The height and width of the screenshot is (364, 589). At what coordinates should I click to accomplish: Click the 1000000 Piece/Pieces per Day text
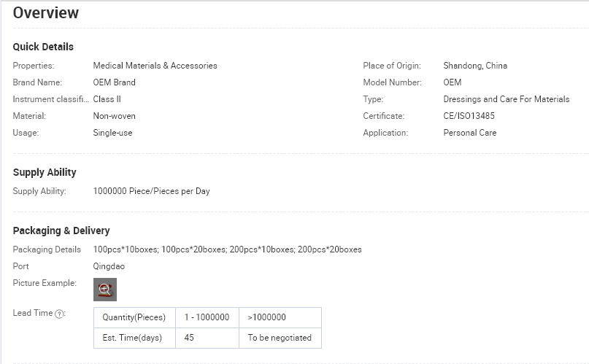[x=151, y=191]
